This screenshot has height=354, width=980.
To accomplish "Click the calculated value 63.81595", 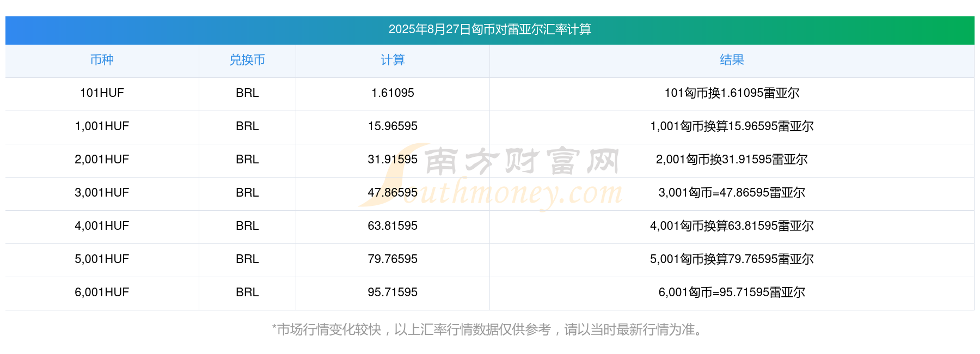I will (393, 226).
